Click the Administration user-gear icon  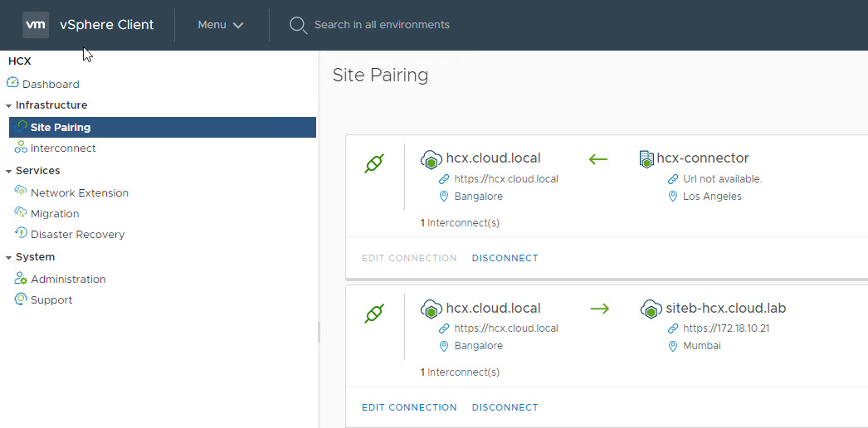(x=21, y=279)
